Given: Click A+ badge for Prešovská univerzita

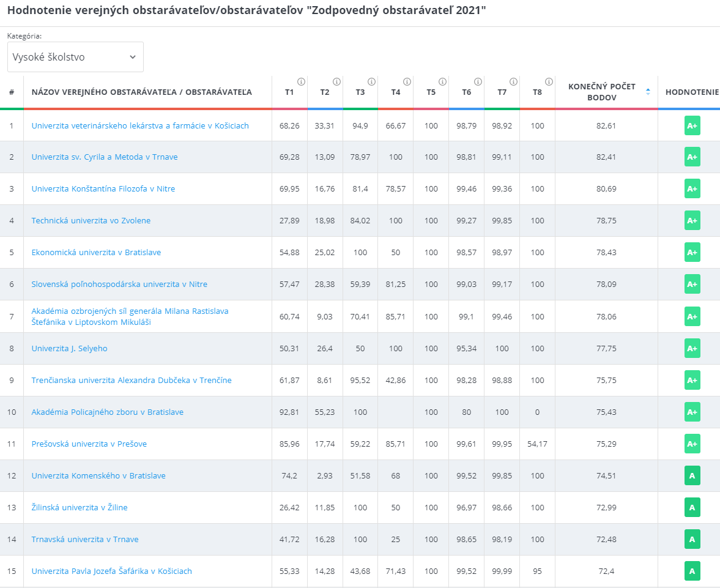Looking at the screenshot, I should coord(692,444).
